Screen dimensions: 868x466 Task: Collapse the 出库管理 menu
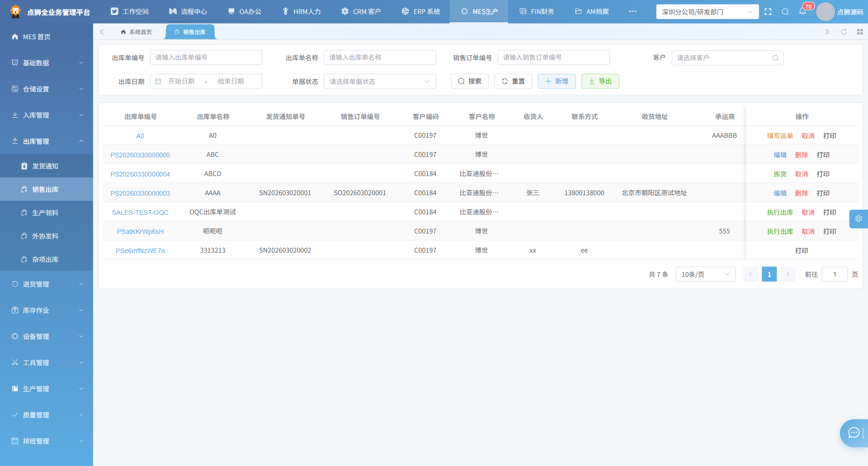pos(47,141)
